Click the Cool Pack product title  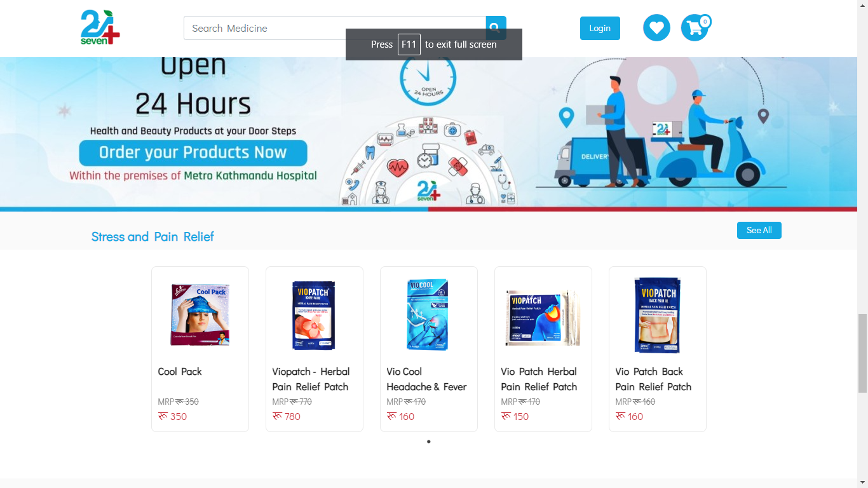tap(180, 372)
